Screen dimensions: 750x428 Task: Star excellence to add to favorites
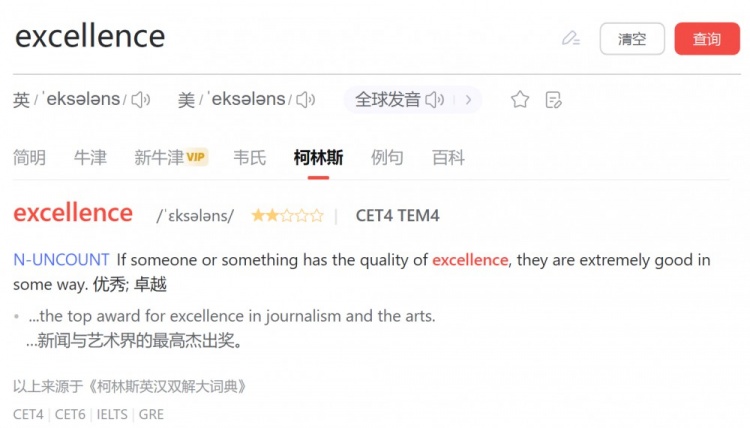520,99
